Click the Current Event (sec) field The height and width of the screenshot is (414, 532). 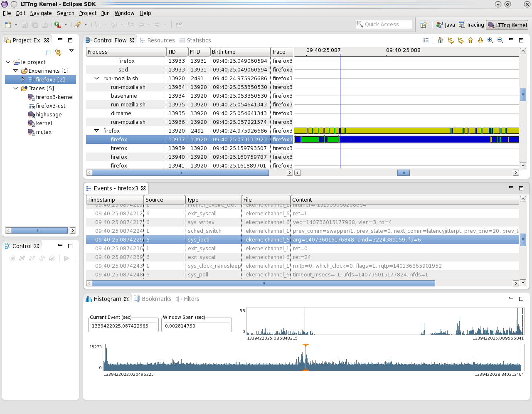[x=124, y=326]
